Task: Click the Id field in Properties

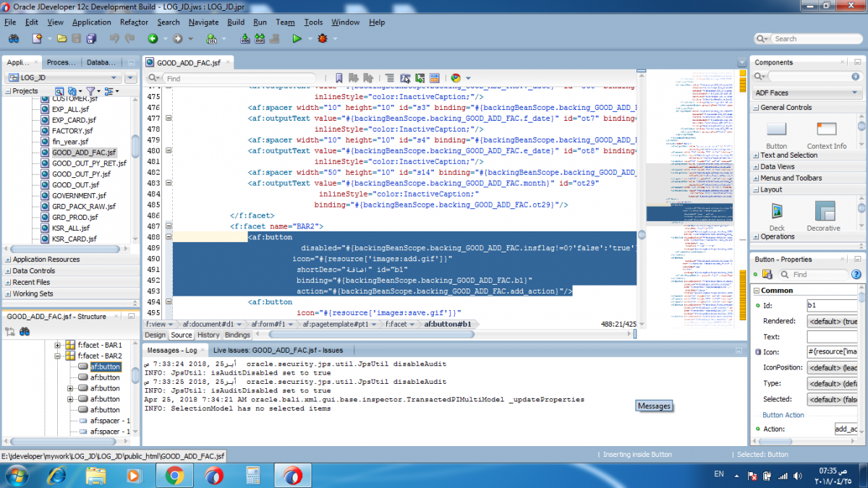Action: click(832, 306)
